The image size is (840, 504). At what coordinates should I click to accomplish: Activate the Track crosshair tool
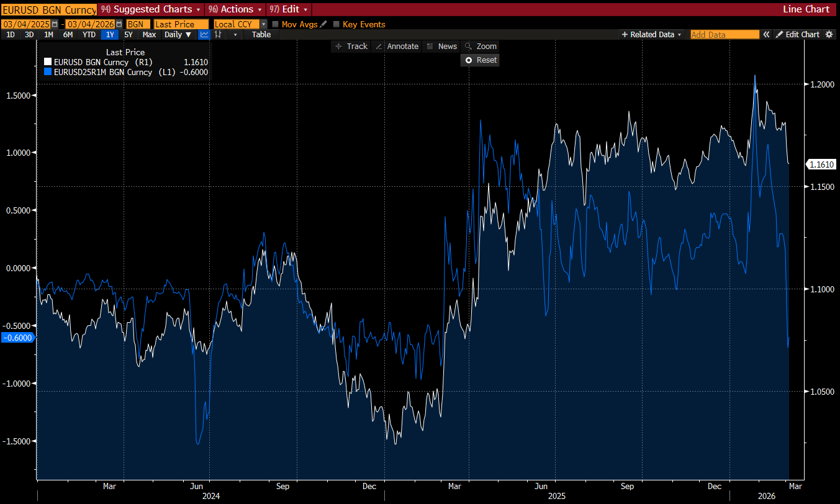coord(351,47)
